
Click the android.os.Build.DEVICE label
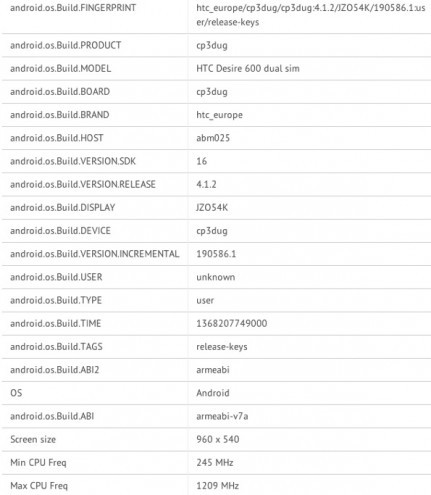point(60,231)
